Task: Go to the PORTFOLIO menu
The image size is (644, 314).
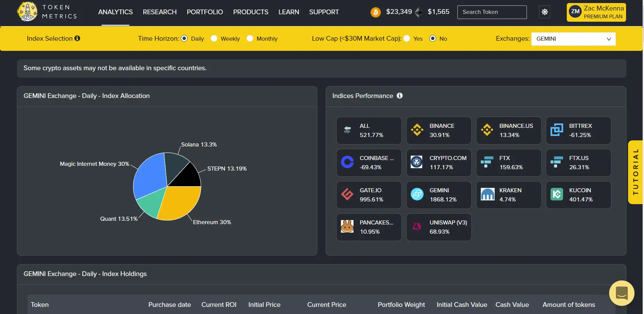Action: 205,12
